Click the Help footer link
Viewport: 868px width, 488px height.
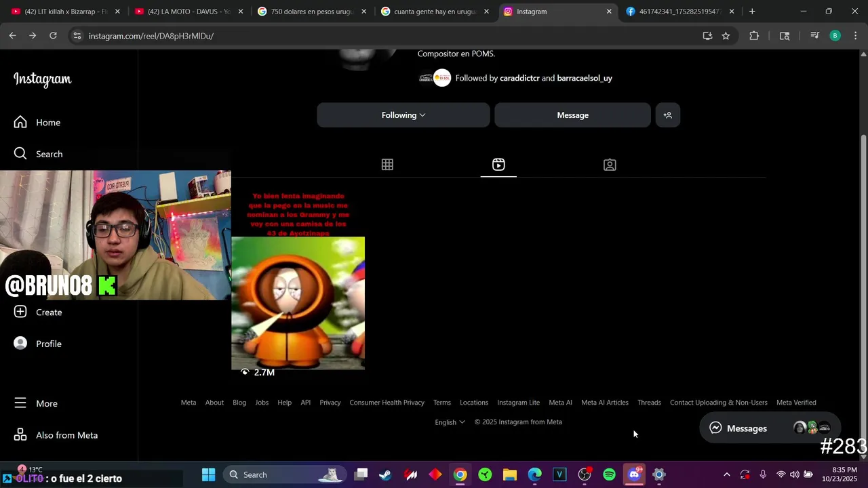[284, 403]
